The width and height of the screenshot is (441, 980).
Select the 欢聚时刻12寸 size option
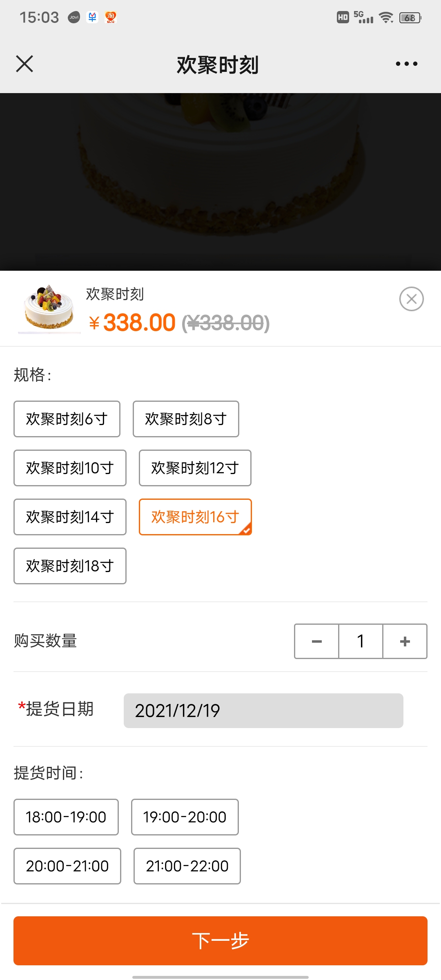point(195,468)
